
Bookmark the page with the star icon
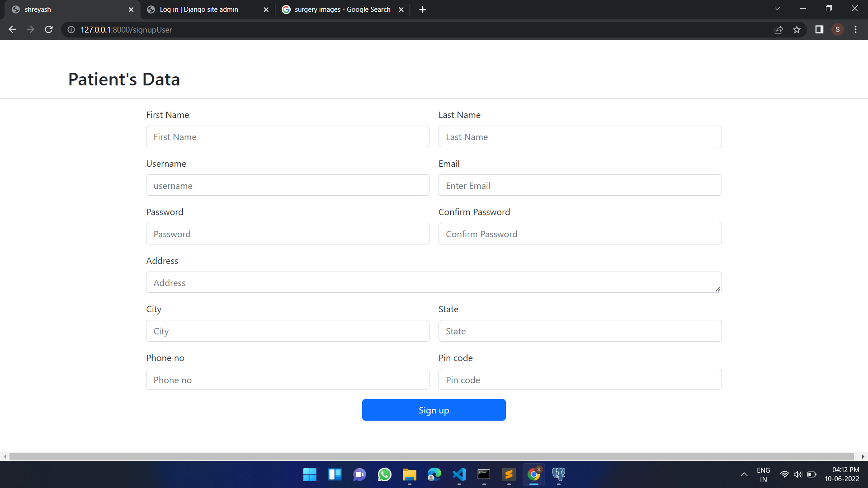pyautogui.click(x=797, y=29)
